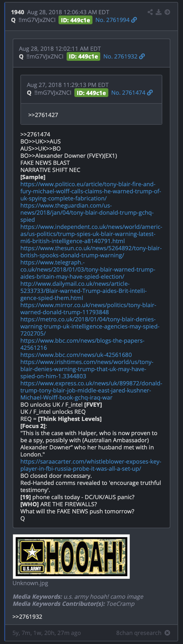The image size is (183, 644).
Task: Open the politico.eu Tony Blair article link
Action: coord(91,191)
